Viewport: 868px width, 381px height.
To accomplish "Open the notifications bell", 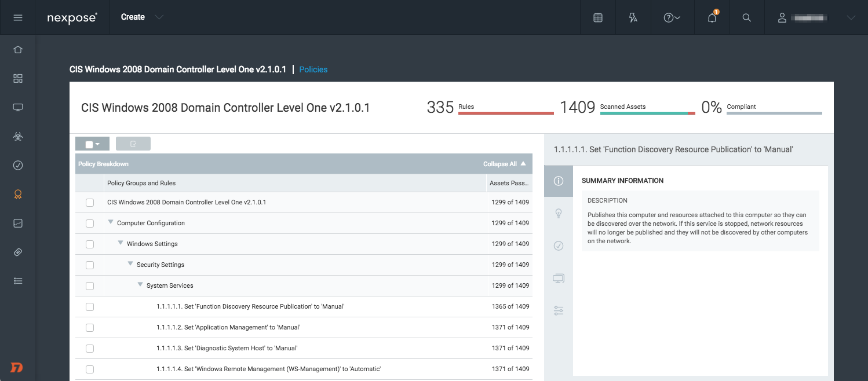I will [712, 17].
